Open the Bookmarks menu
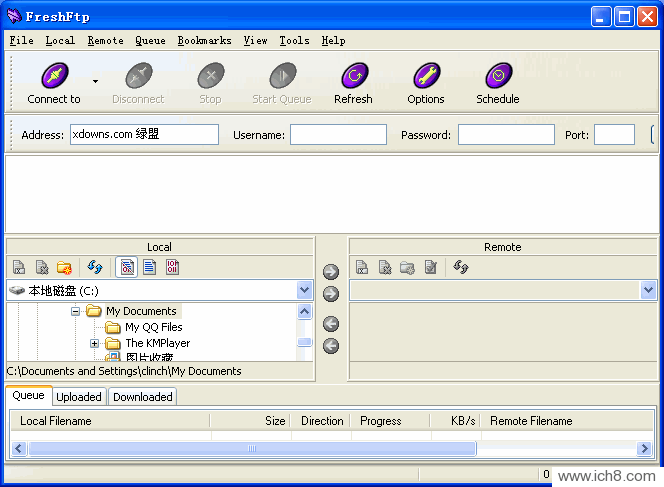Viewport: 664px width, 487px height. coord(205,41)
